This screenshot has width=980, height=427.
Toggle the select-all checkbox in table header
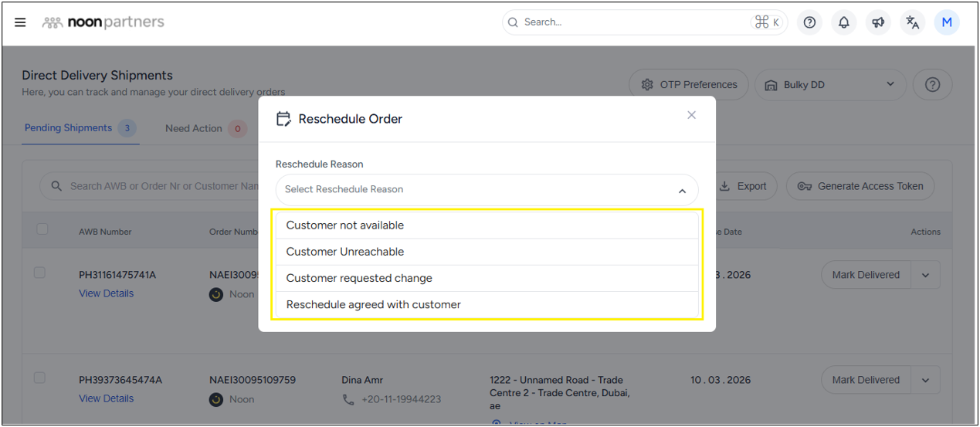[x=42, y=229]
